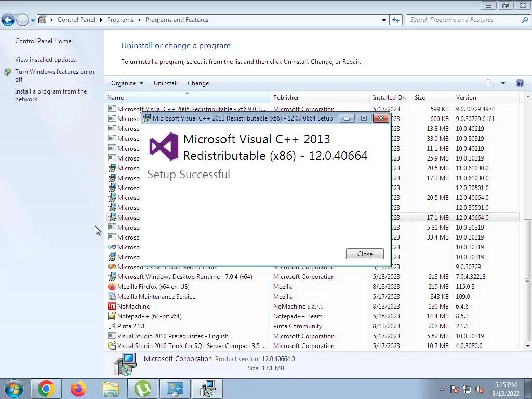The height and width of the screenshot is (399, 532).
Task: Click the Back navigation arrow
Action: [8, 20]
